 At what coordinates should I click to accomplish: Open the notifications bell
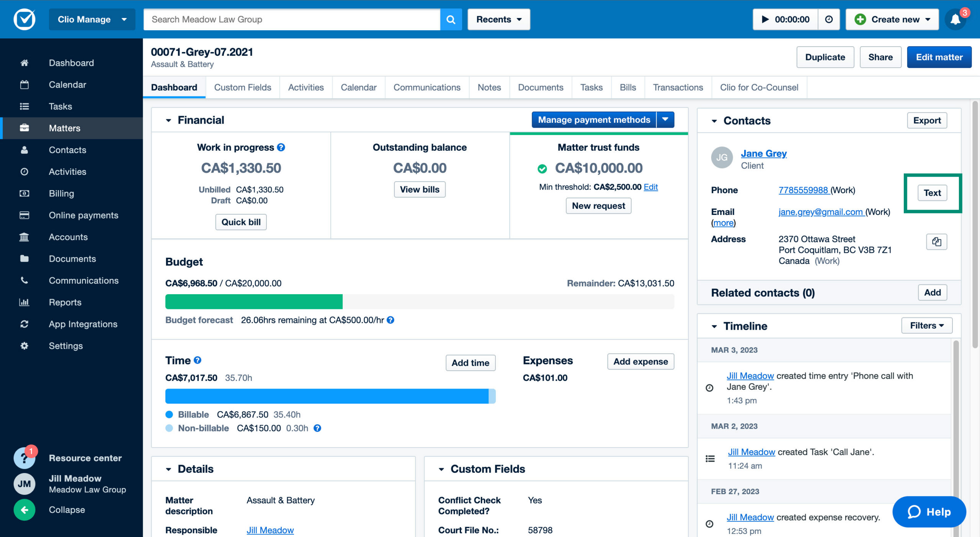(955, 19)
